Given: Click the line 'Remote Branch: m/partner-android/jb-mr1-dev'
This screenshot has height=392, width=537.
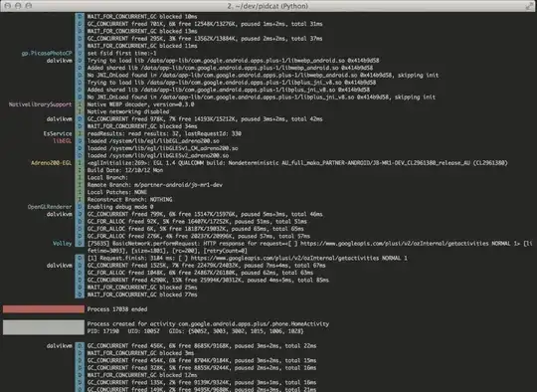Looking at the screenshot, I should (155, 185).
